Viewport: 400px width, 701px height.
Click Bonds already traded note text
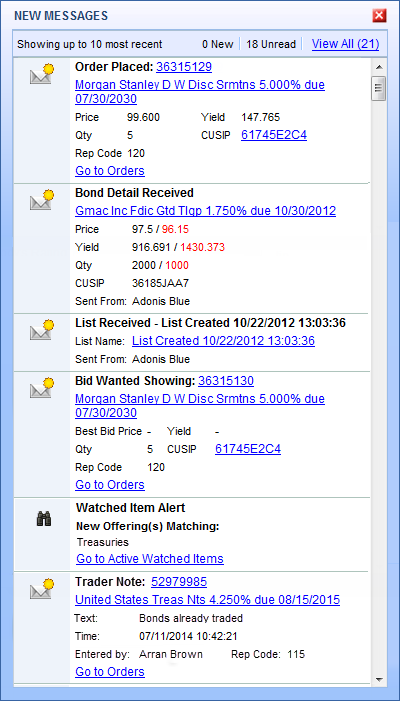point(191,619)
